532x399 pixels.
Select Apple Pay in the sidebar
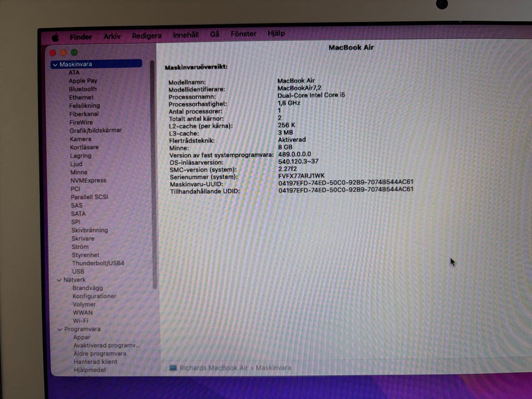[83, 81]
